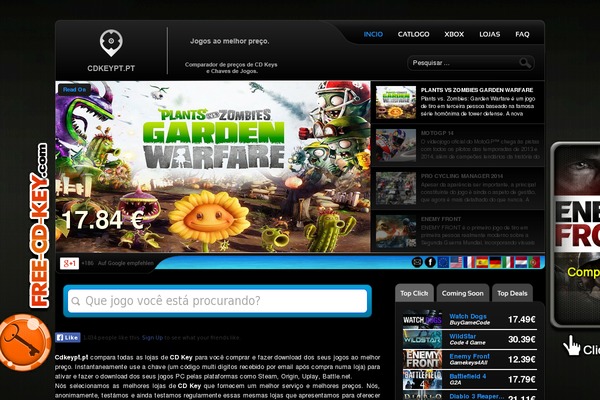Click the 'Jogos ao melhor preço.' tagline

click(230, 41)
